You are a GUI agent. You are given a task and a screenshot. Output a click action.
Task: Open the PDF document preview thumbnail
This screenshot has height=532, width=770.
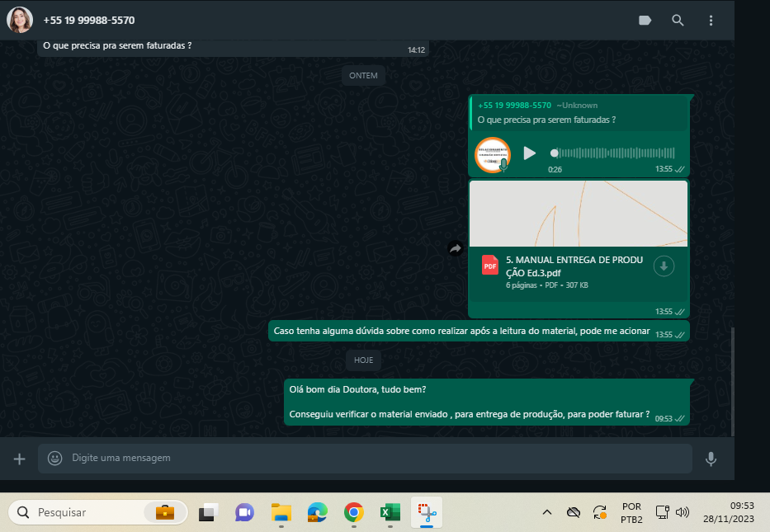coord(578,213)
